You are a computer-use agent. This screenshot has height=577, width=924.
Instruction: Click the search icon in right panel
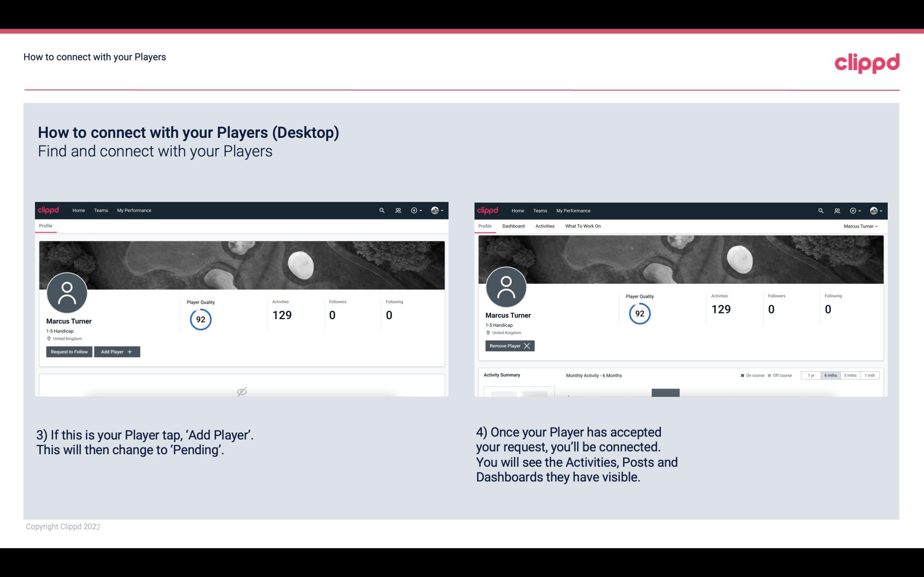pos(820,210)
